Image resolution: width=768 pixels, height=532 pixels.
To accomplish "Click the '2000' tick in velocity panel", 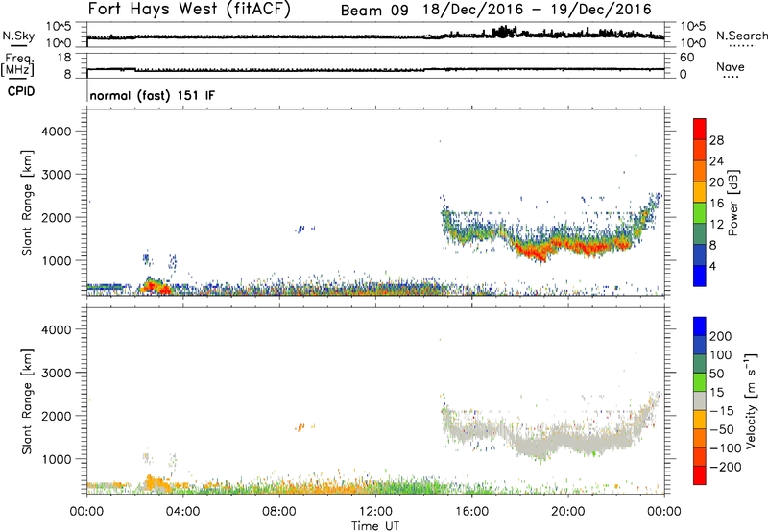I will coord(57,416).
